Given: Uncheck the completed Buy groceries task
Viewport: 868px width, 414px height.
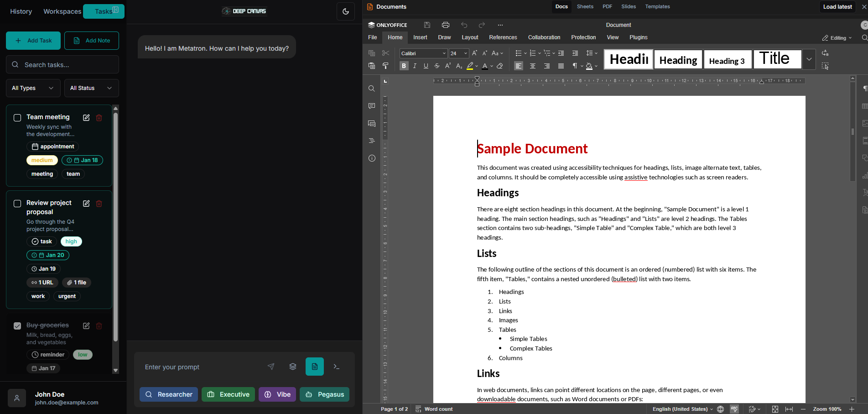Looking at the screenshot, I should (x=17, y=326).
